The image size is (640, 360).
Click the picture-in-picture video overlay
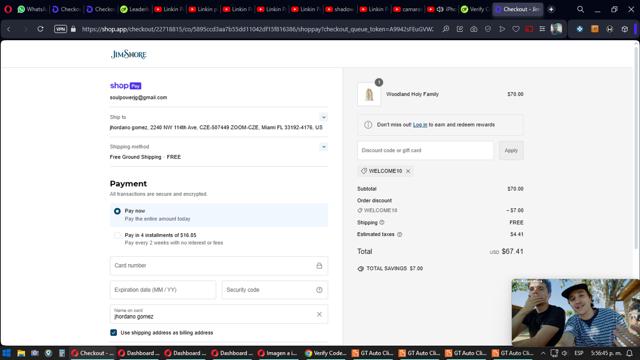(x=576, y=313)
